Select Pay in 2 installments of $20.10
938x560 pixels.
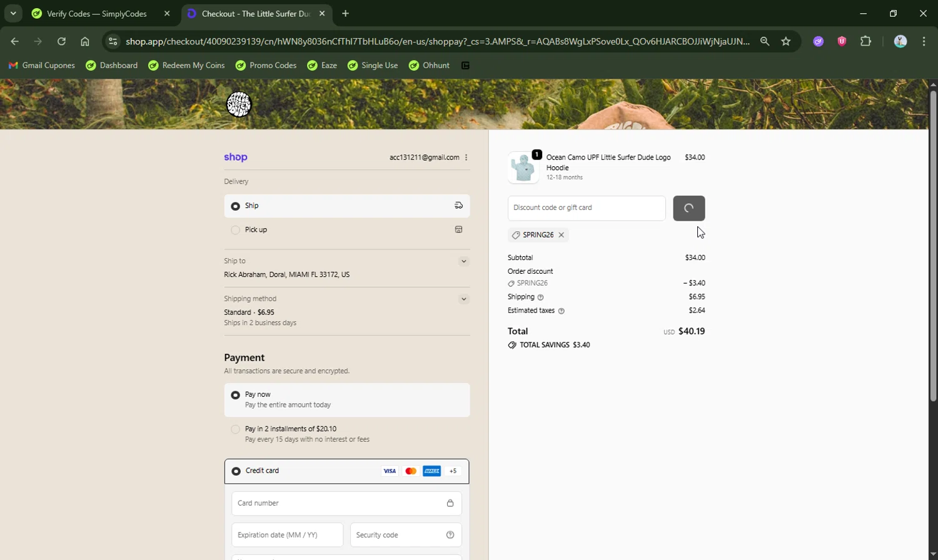point(347,434)
